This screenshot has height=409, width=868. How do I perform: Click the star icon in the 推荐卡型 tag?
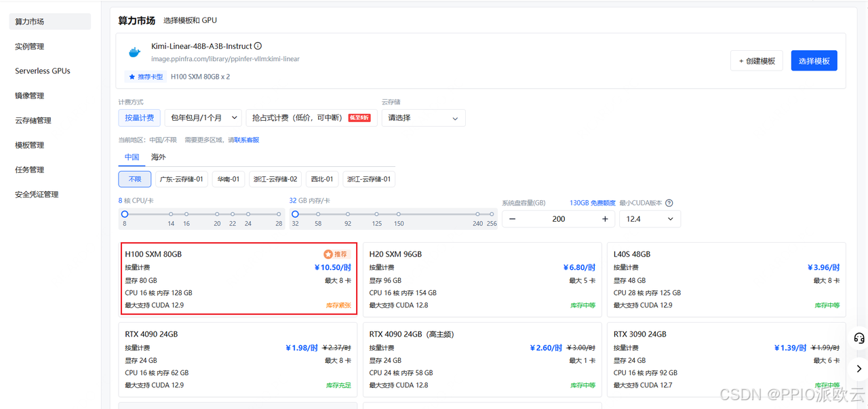[132, 77]
